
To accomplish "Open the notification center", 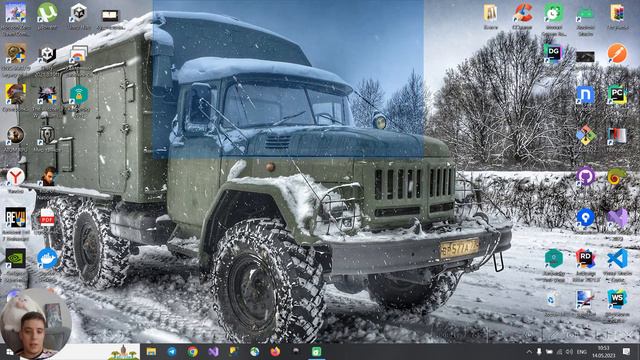I will click(x=626, y=351).
